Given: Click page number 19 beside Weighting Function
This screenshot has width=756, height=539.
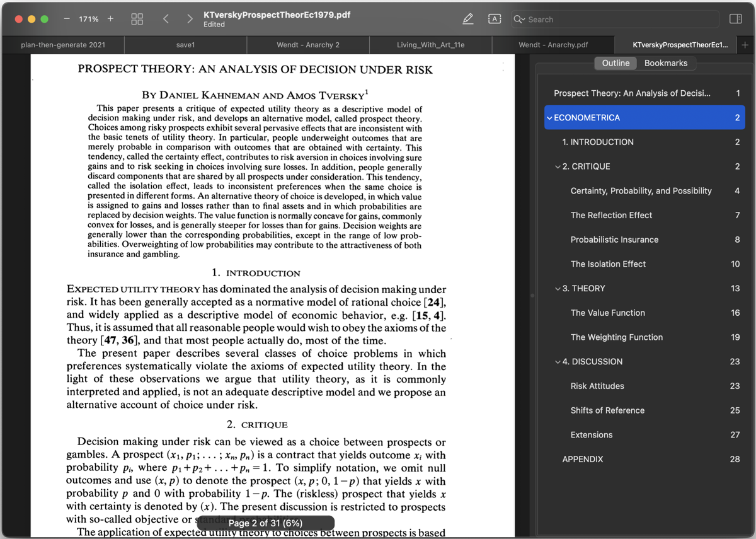Looking at the screenshot, I should (x=735, y=337).
